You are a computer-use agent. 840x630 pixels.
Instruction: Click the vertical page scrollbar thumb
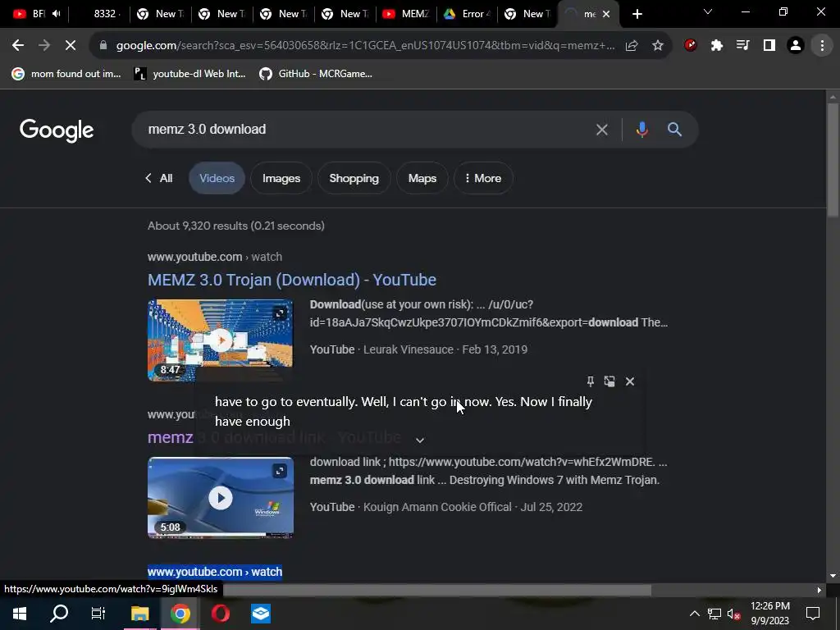[833, 160]
